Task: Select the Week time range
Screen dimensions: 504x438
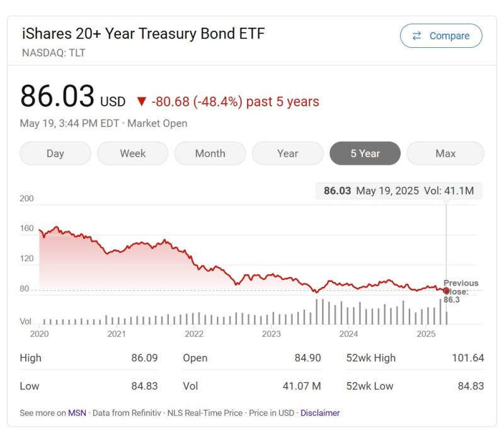Action: click(x=132, y=154)
